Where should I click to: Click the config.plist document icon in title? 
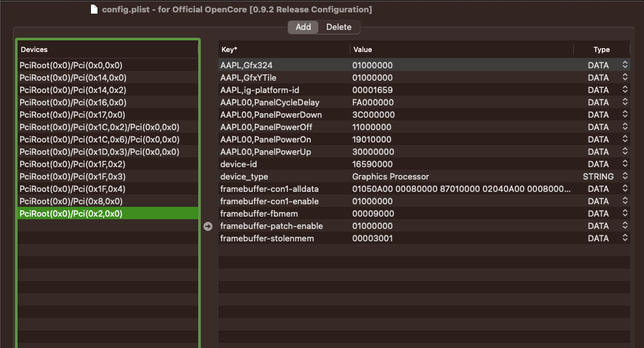click(94, 10)
